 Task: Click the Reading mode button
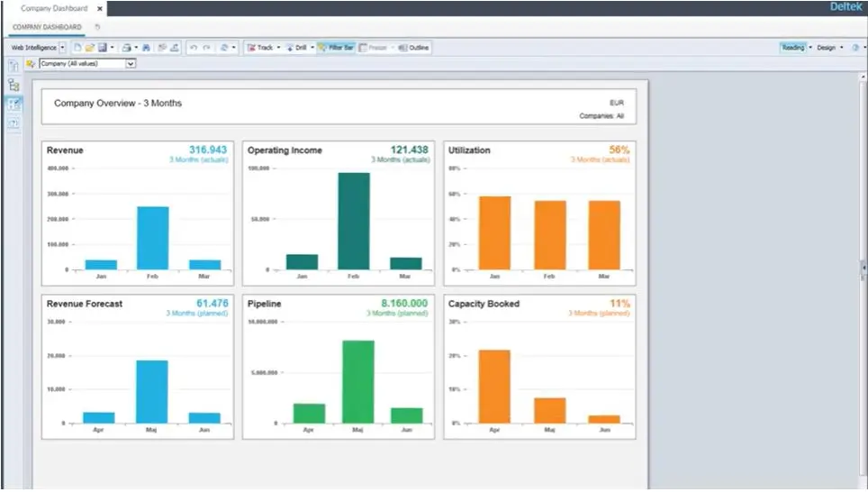tap(792, 48)
